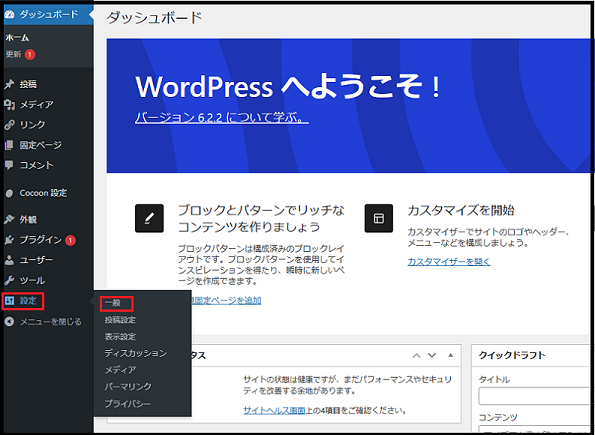Click the circle icon beside Cocoon 設定
Viewport: 595px width, 435px height.
pos(9,193)
